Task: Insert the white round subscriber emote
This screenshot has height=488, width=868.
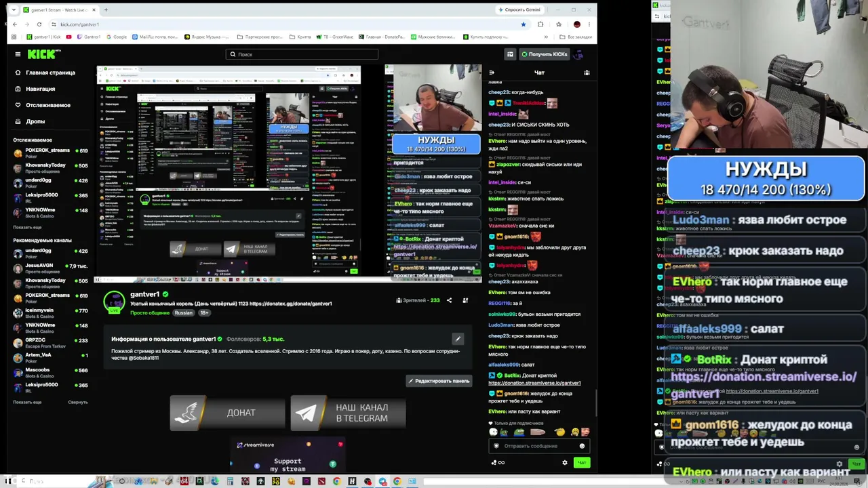Action: tap(494, 432)
